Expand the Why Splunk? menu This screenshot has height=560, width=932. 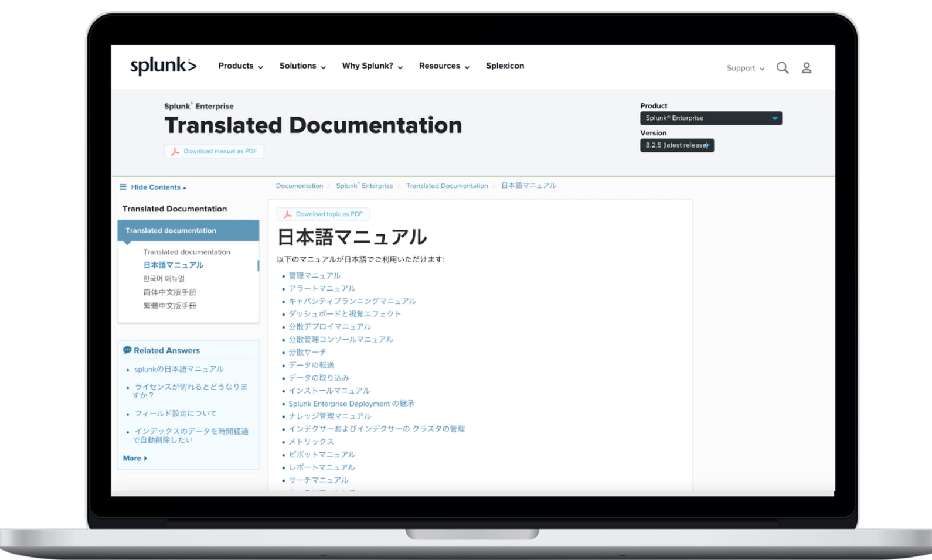click(372, 66)
